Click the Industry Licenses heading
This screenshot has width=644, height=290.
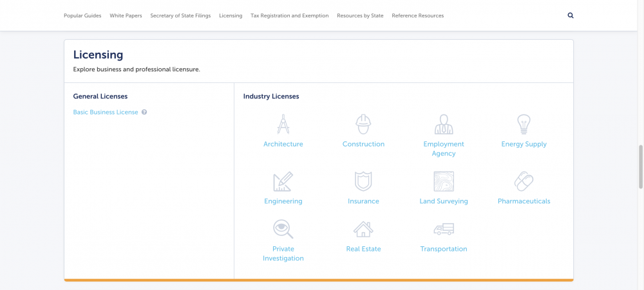click(271, 96)
